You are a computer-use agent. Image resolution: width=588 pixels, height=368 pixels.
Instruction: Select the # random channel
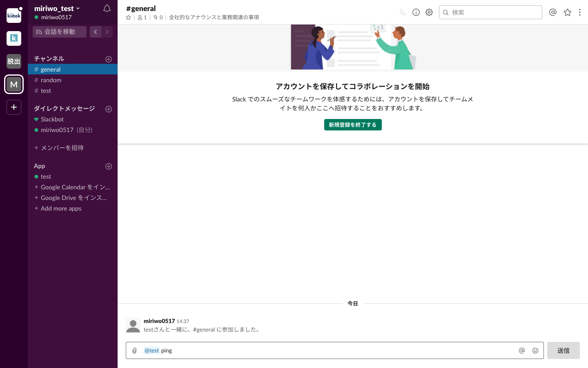[x=50, y=80]
